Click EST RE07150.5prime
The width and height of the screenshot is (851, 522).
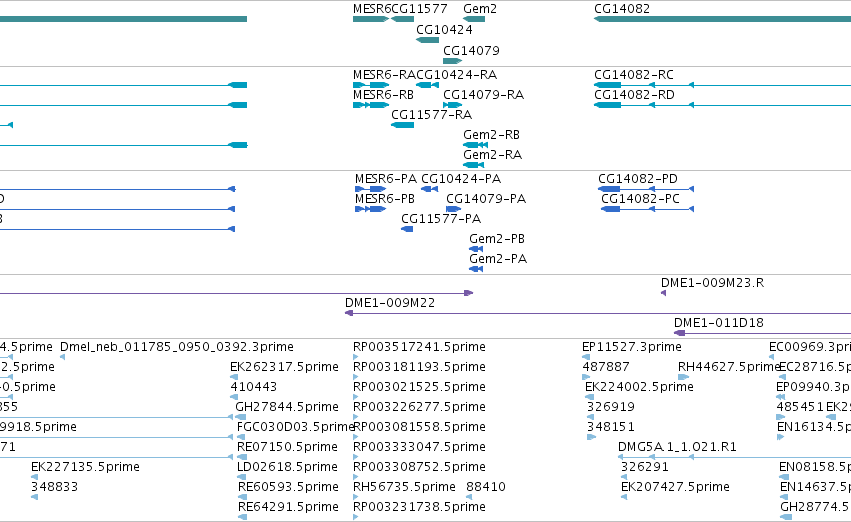point(287,447)
